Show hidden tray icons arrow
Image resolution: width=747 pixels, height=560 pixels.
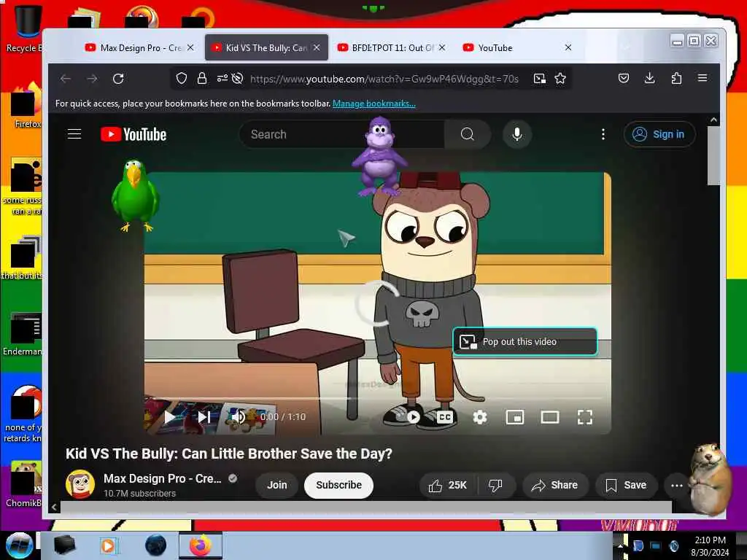coord(622,546)
